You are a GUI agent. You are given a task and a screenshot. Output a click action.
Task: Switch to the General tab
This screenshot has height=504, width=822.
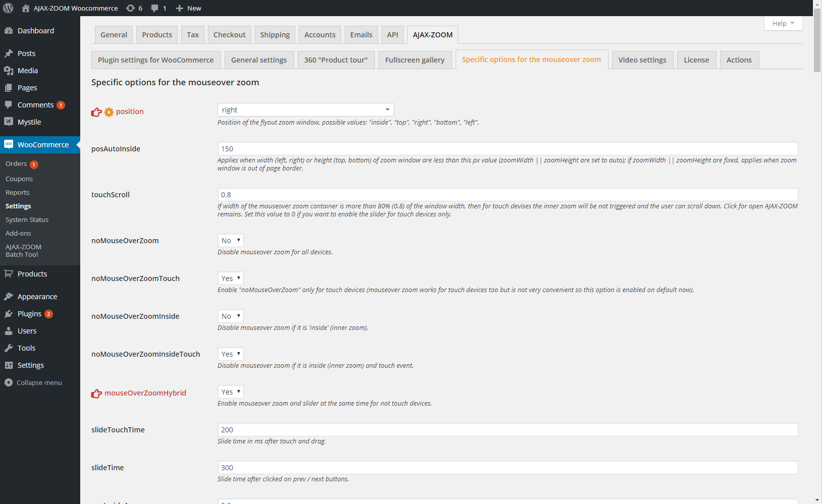[114, 35]
